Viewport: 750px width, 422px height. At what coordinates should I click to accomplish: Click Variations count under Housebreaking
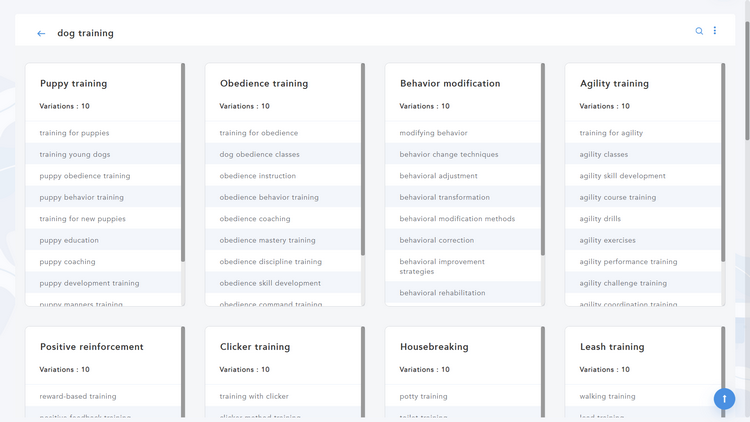click(x=425, y=369)
